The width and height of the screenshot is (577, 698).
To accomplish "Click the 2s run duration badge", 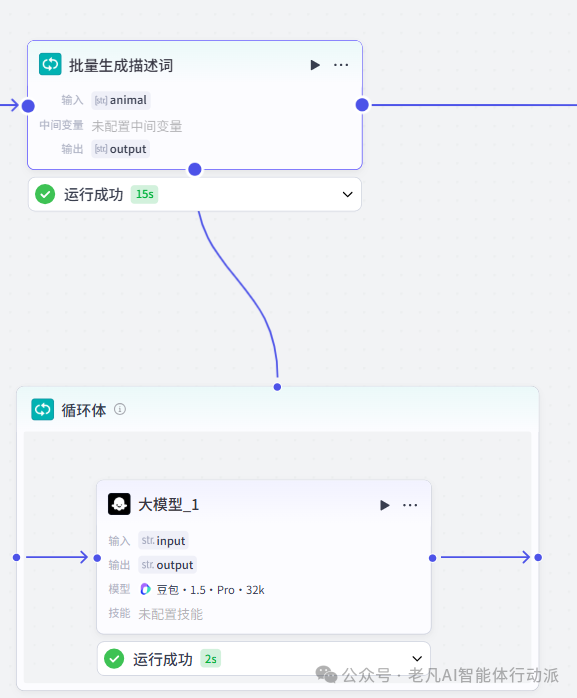I will tap(211, 659).
